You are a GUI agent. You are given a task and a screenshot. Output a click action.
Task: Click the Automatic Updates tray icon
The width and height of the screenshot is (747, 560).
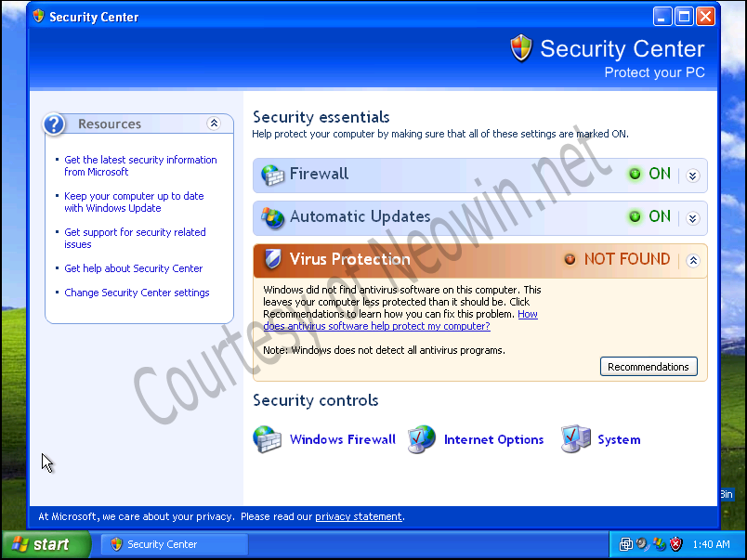coord(660,544)
